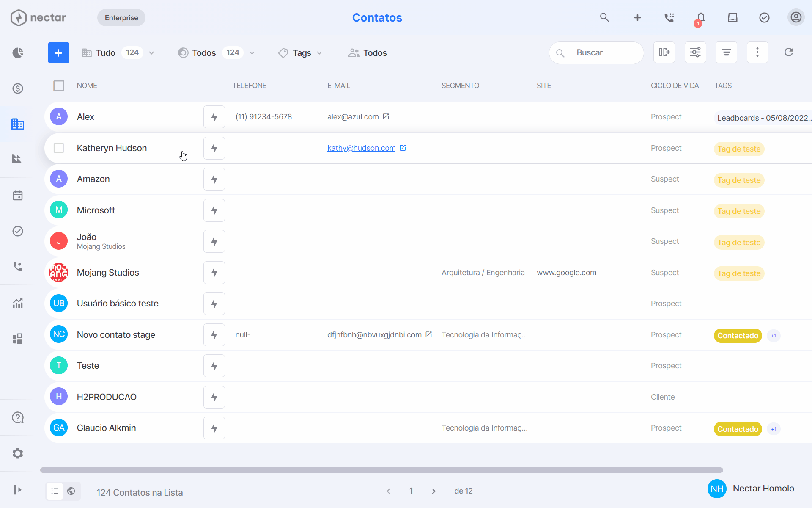This screenshot has height=508, width=812.
Task: Expand the Tudo 124 dropdown
Action: click(118, 52)
